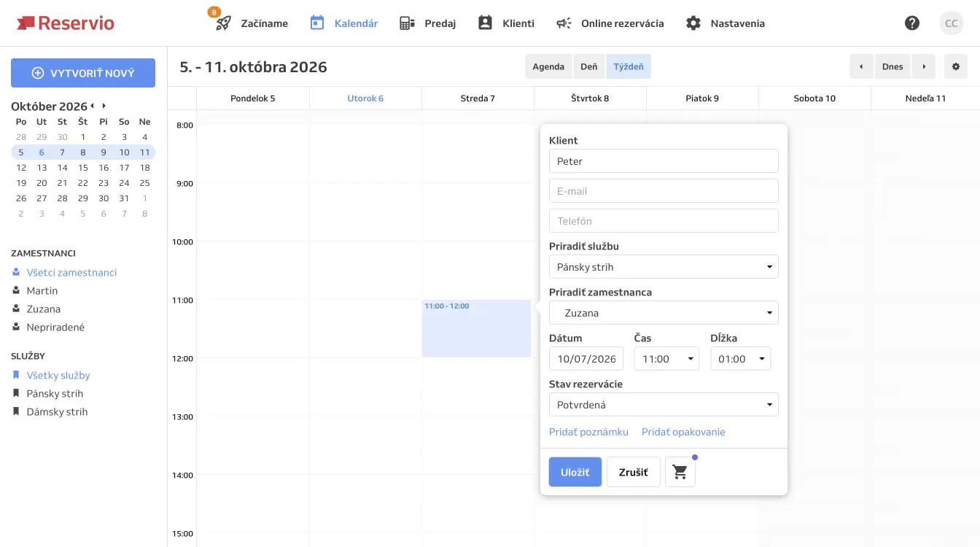Image resolution: width=980 pixels, height=547 pixels.
Task: Go to previous week arrow
Action: point(861,66)
